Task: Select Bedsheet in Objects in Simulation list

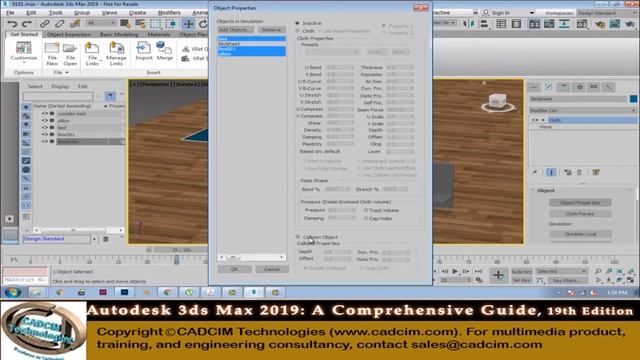Action: coord(251,44)
